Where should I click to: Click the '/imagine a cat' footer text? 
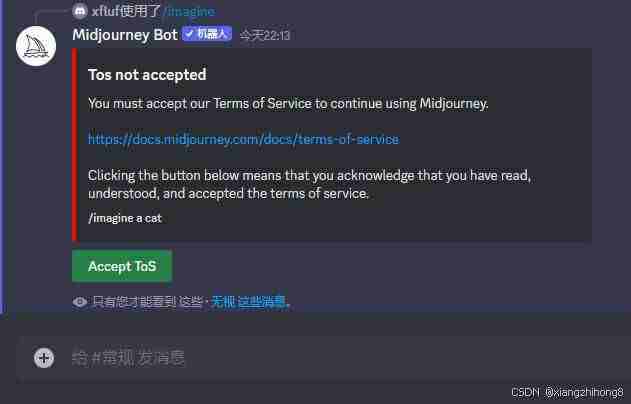click(125, 218)
